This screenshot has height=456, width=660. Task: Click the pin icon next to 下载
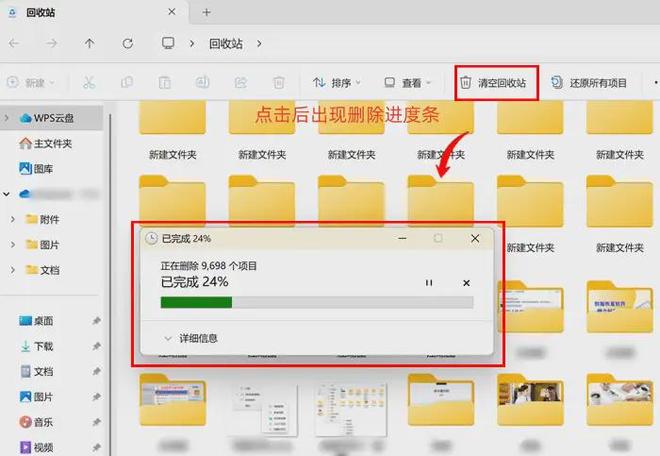[96, 346]
